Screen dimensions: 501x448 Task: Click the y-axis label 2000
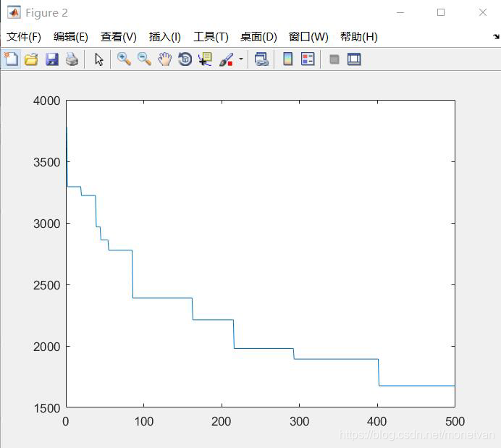tap(46, 347)
